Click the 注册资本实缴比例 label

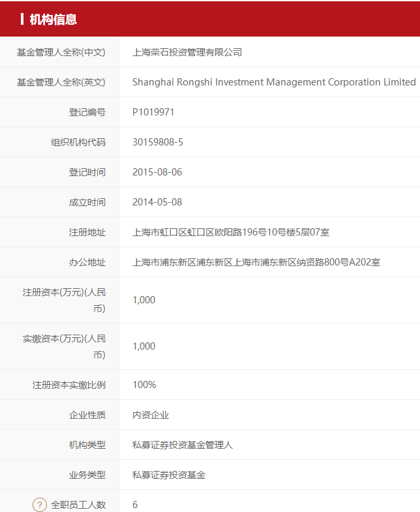click(69, 385)
